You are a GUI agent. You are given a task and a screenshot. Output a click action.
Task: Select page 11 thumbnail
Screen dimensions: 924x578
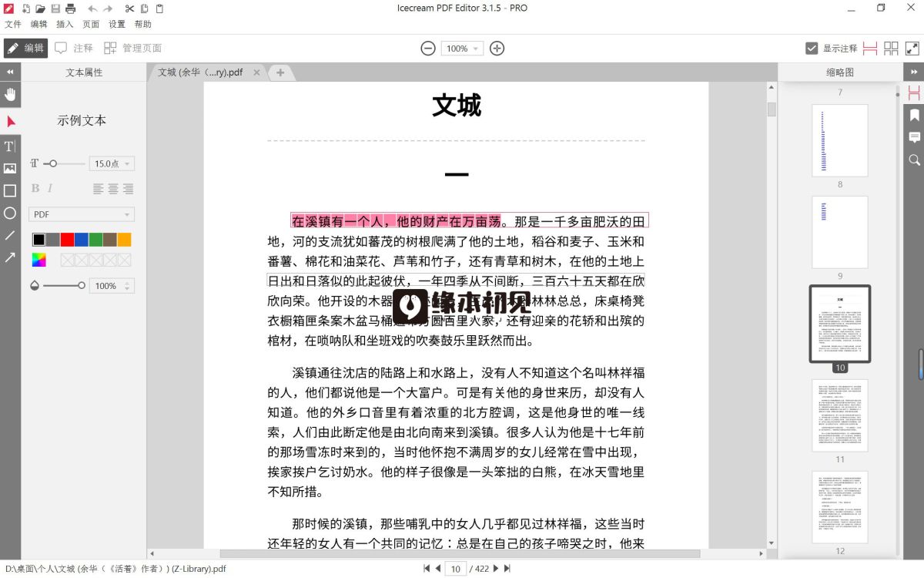840,415
